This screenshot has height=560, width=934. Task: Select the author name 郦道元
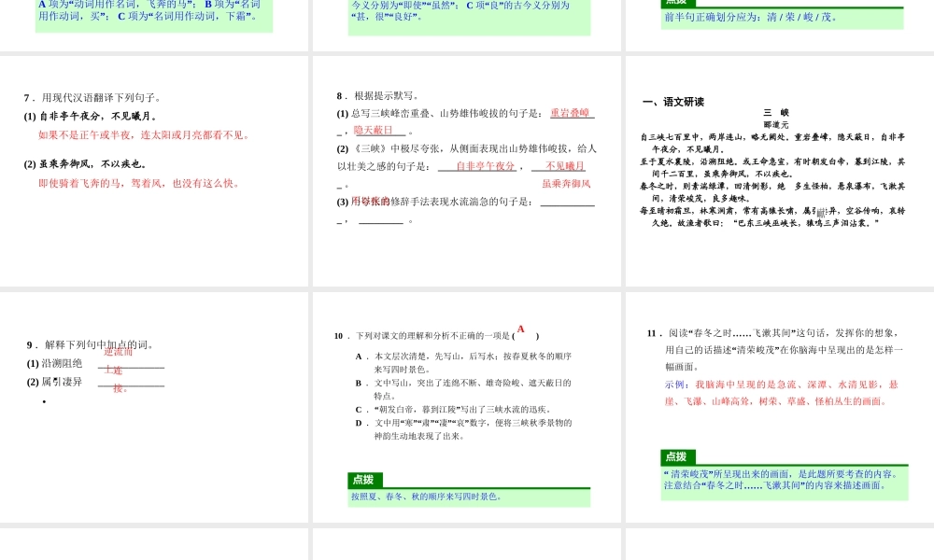coord(776,125)
